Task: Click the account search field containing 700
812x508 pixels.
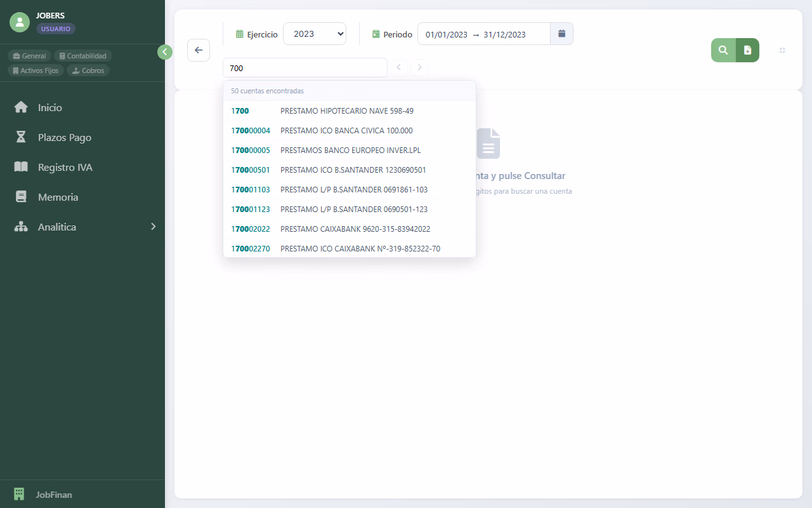Action: click(x=304, y=68)
